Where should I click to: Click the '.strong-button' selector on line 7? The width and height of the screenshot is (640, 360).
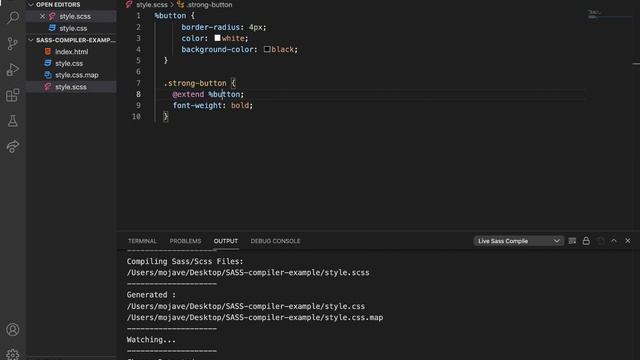(195, 83)
